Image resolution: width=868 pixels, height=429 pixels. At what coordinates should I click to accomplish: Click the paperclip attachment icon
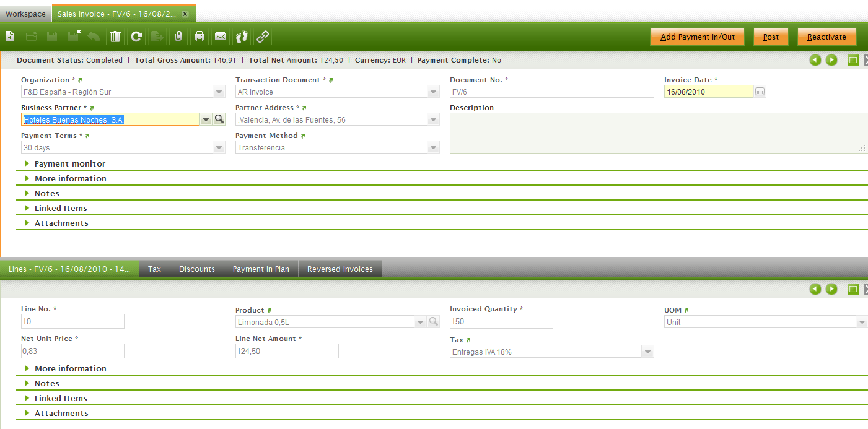coord(178,37)
